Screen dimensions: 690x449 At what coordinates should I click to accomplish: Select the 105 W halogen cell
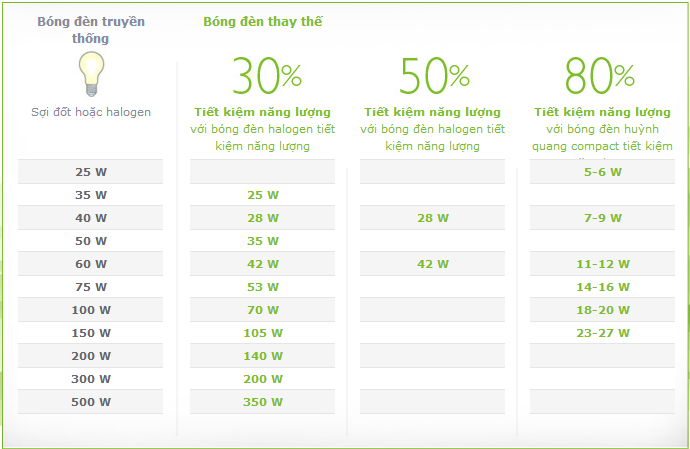point(263,333)
